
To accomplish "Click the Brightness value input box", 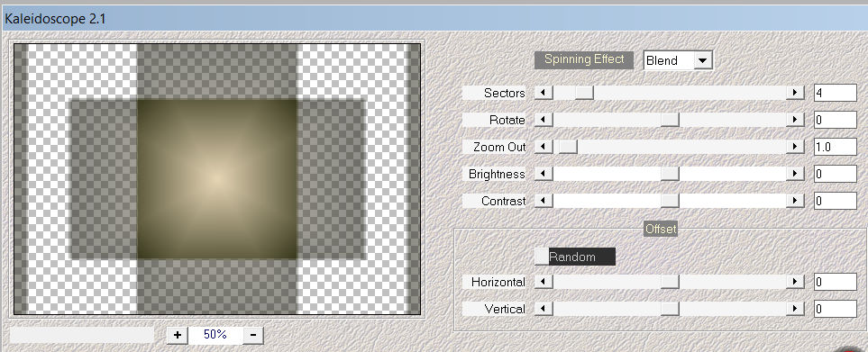I will [x=836, y=174].
